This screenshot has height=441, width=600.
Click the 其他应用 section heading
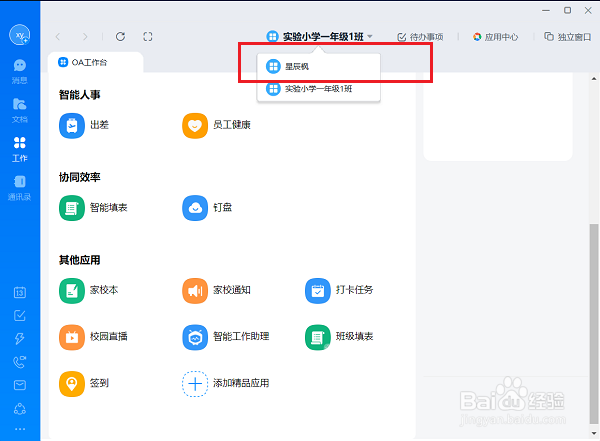pos(80,260)
